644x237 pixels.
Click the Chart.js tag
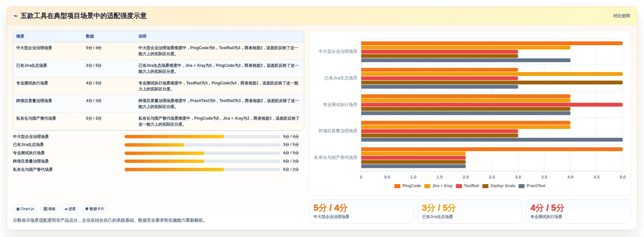(25, 209)
